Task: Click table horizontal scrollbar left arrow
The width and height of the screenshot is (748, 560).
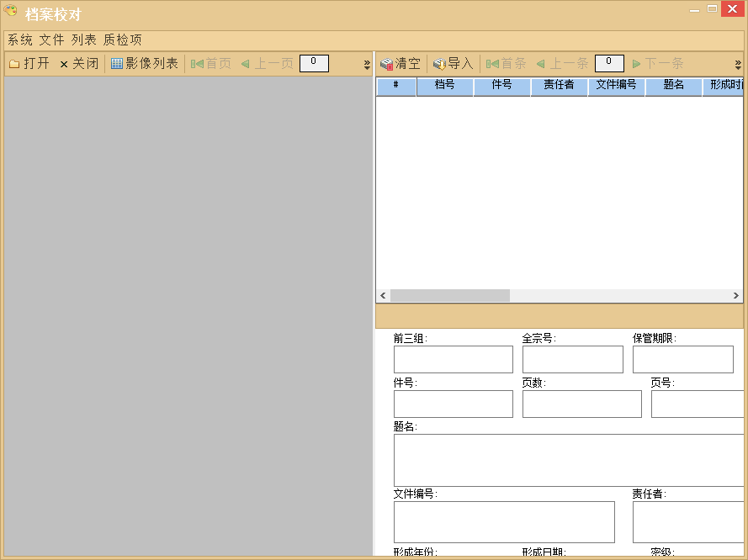Action: 383,295
